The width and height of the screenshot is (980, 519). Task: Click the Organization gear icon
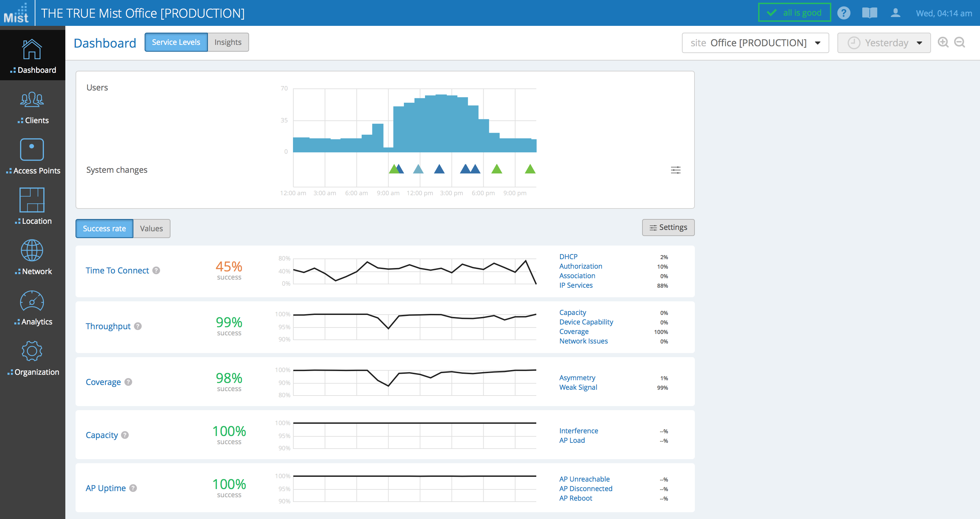[32, 351]
